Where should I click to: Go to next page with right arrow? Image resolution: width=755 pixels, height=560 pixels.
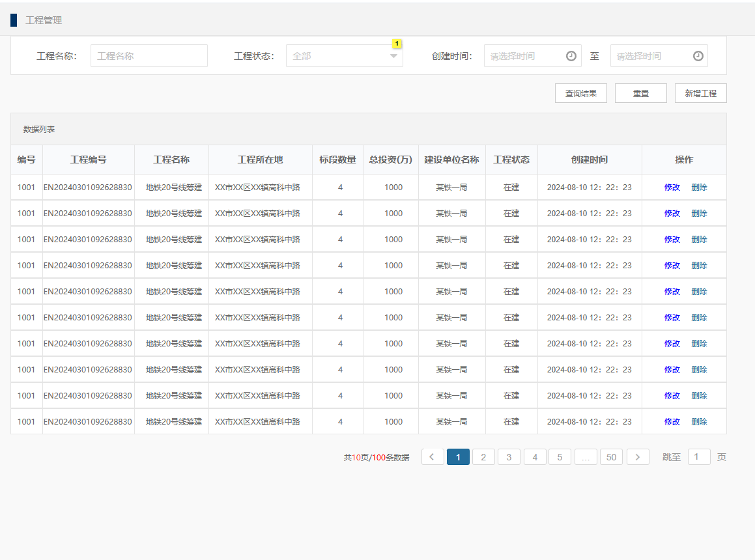point(638,457)
